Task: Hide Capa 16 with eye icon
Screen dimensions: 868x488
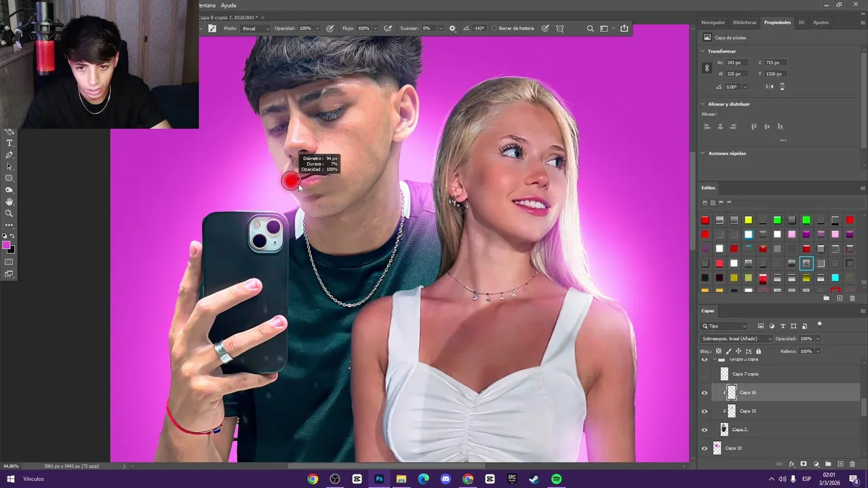Action: pos(705,392)
